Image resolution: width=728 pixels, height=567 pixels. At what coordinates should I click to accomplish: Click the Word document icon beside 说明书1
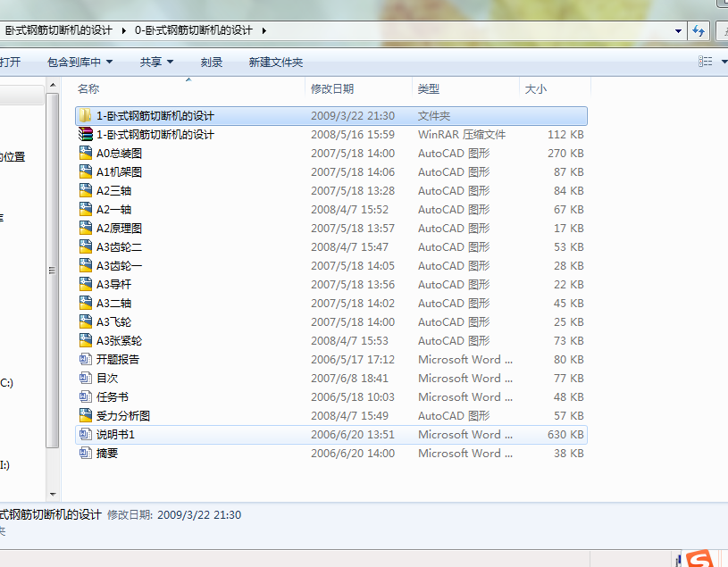[x=86, y=434]
